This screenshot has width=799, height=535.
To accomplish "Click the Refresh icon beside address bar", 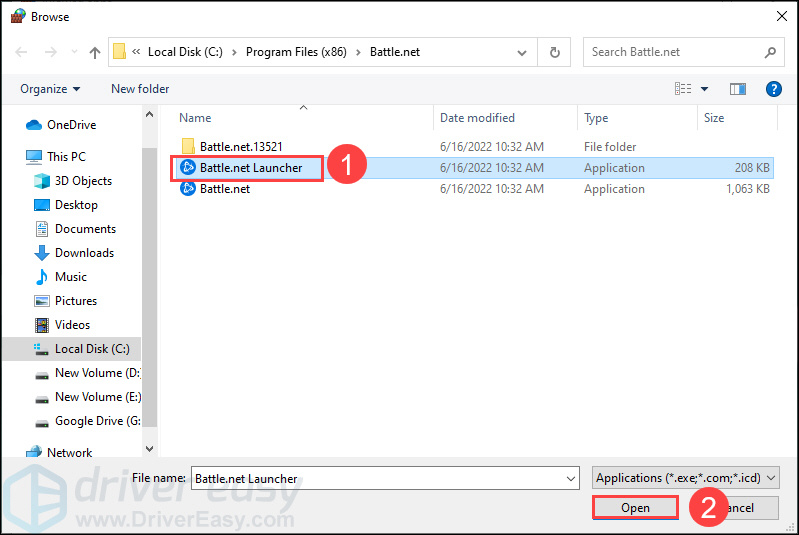I will coord(554,52).
